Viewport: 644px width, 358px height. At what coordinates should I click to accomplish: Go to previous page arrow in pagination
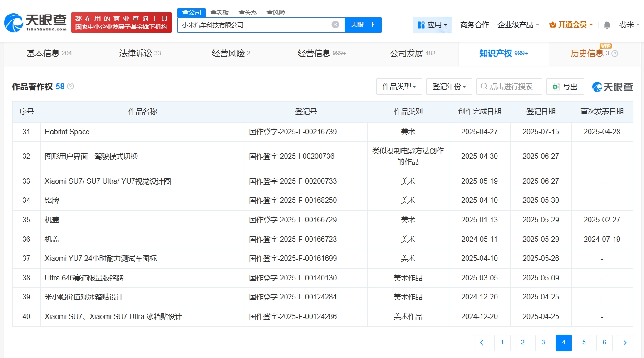tap(482, 343)
